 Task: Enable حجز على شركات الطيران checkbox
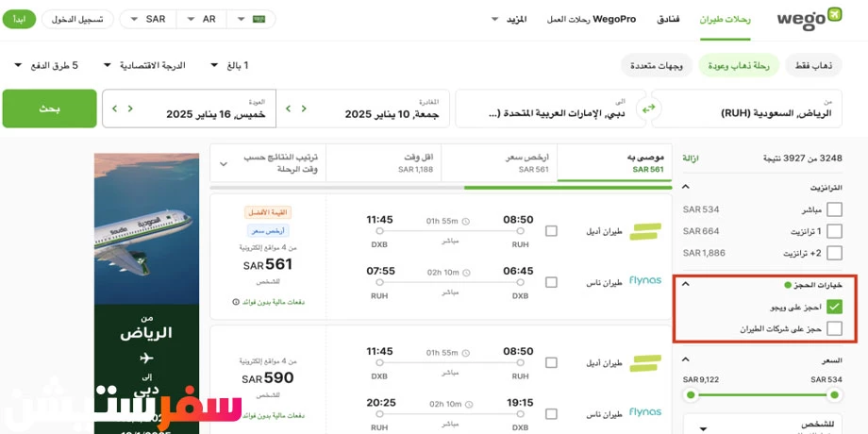pos(834,328)
